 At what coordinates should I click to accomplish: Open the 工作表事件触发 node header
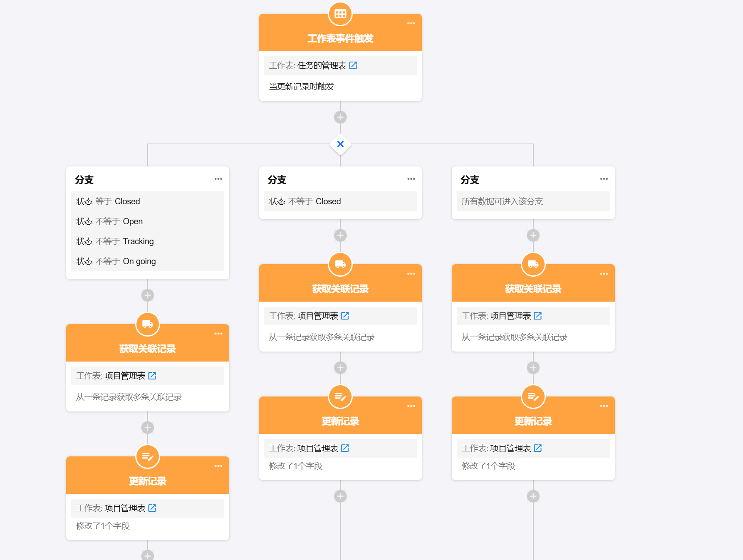pyautogui.click(x=340, y=38)
